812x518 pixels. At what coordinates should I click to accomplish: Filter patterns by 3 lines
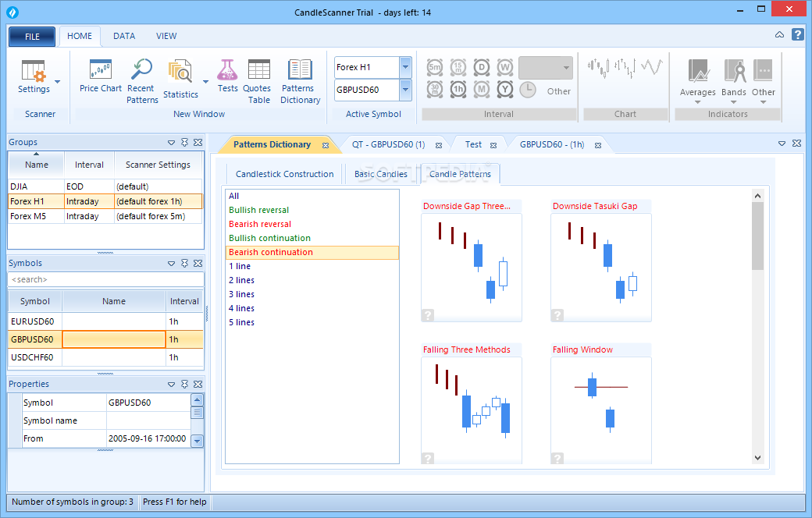click(242, 294)
